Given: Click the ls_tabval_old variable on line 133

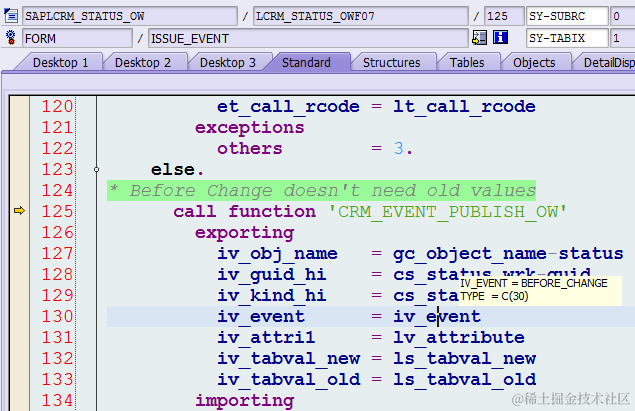Looking at the screenshot, I should (465, 379).
